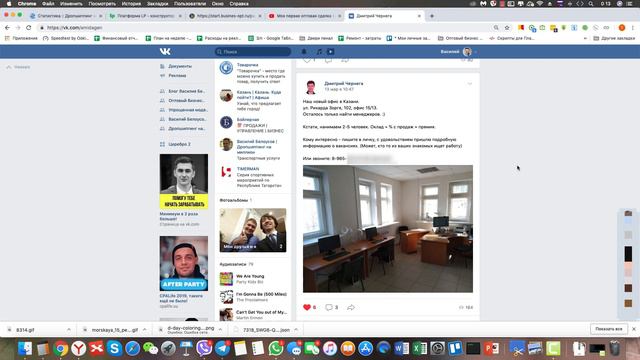
Task: Open Microsoft Word from Dock
Action: (402, 349)
